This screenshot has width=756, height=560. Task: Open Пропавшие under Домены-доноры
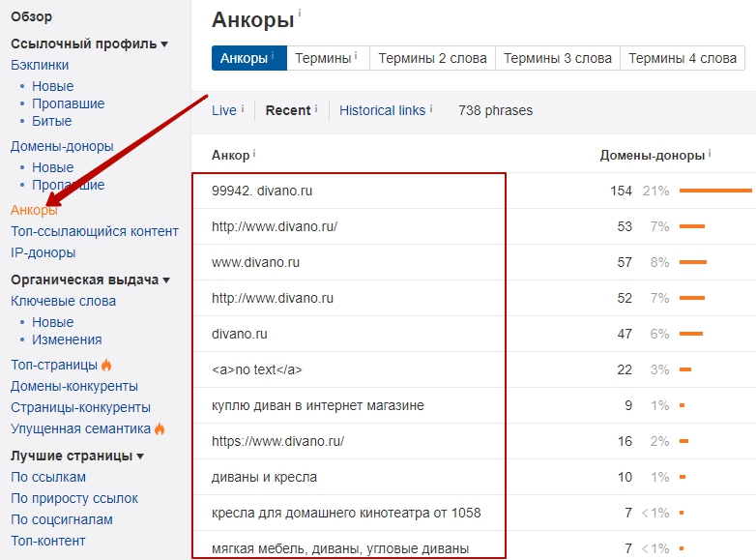click(69, 185)
